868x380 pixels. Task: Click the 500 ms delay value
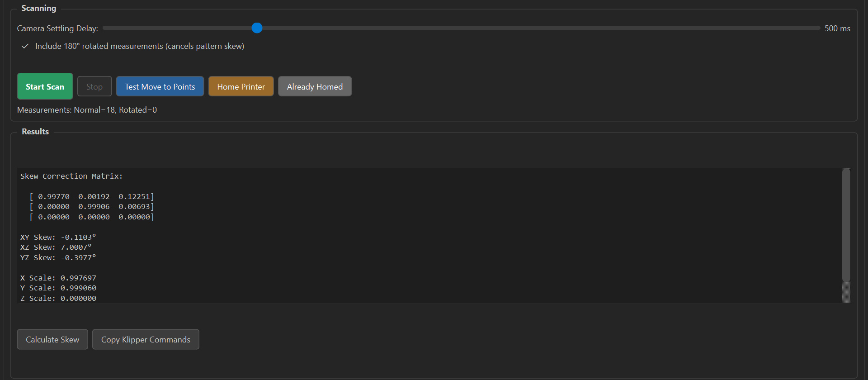837,28
